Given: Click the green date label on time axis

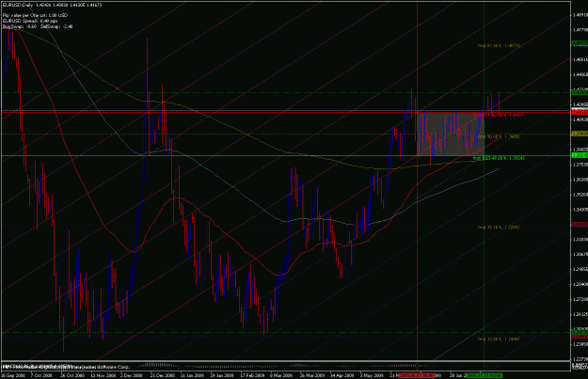Looking at the screenshot, I should [x=484, y=375].
